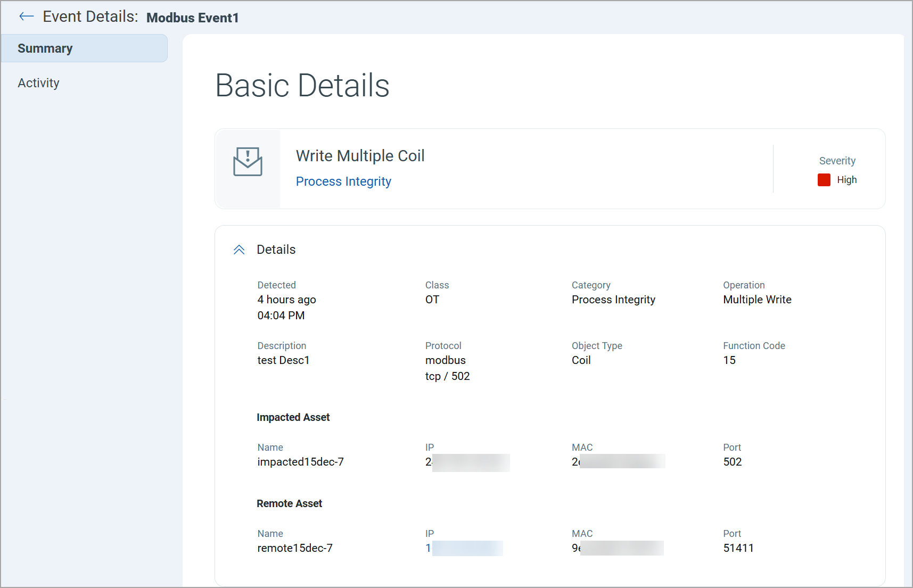Click the red High severity swatch
The height and width of the screenshot is (588, 913).
824,180
